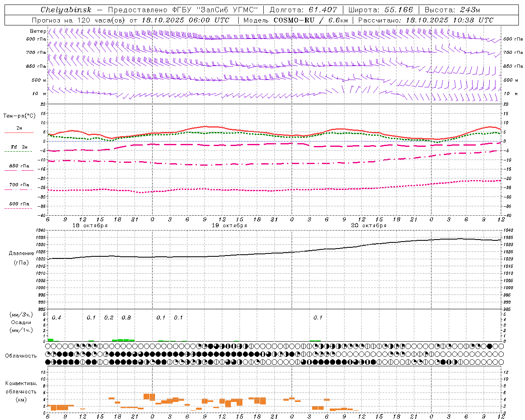Click the '20 октября' date label

coord(369,226)
